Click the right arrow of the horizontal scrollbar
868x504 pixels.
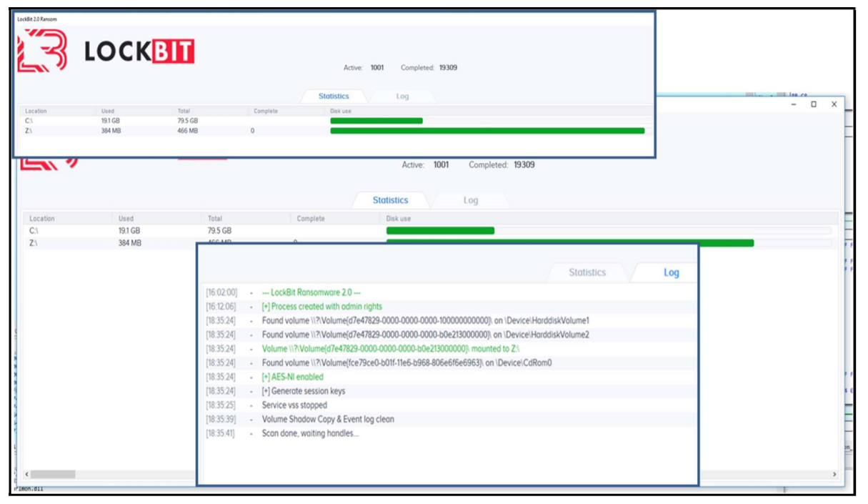click(834, 474)
